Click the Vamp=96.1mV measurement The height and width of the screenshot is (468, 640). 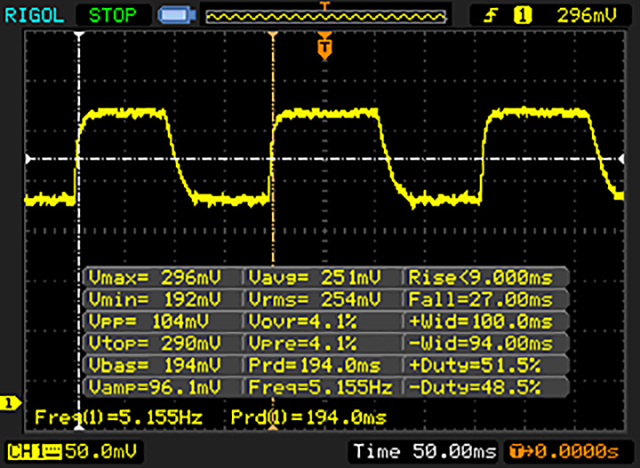pyautogui.click(x=155, y=387)
